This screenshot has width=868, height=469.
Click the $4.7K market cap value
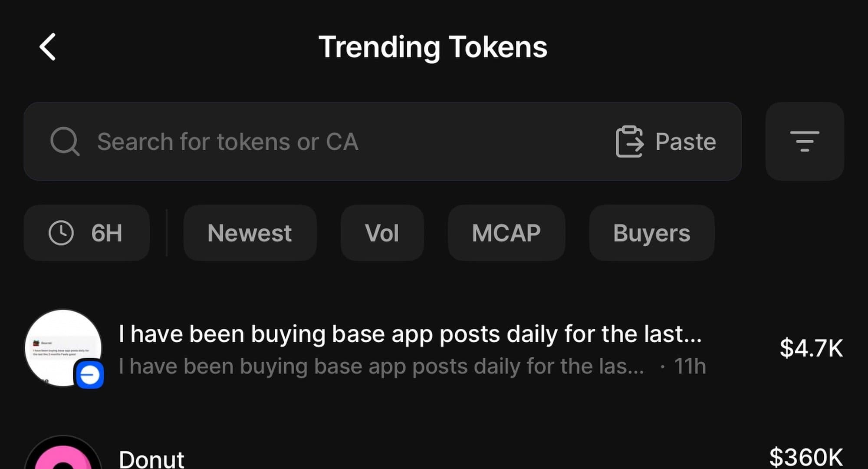(811, 348)
